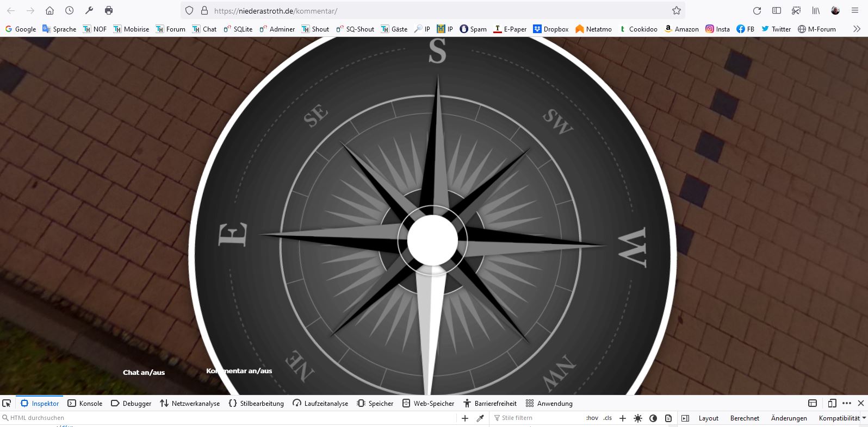The height and width of the screenshot is (427, 868).
Task: Toggle comments with 'Kommentar an/aus'
Action: (x=239, y=371)
